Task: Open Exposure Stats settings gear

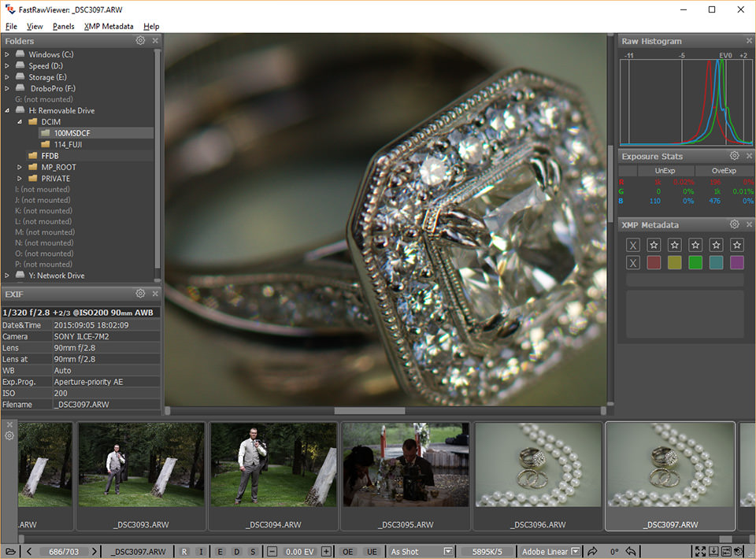Action: point(734,156)
